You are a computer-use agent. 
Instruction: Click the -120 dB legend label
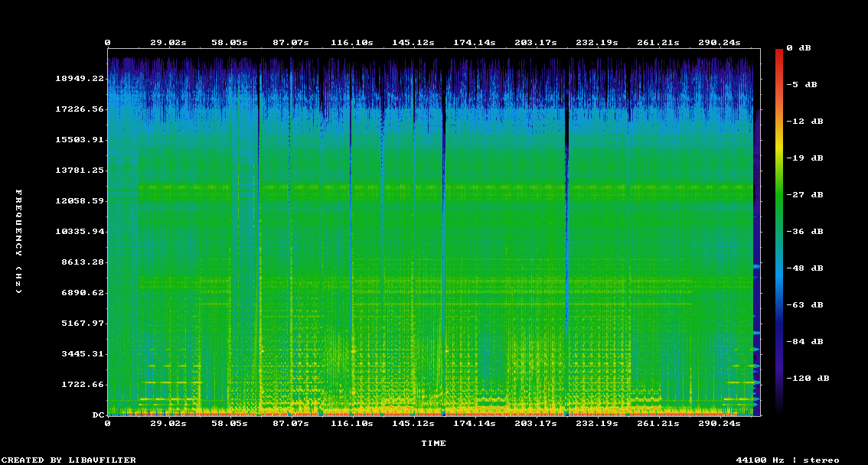pos(813,378)
